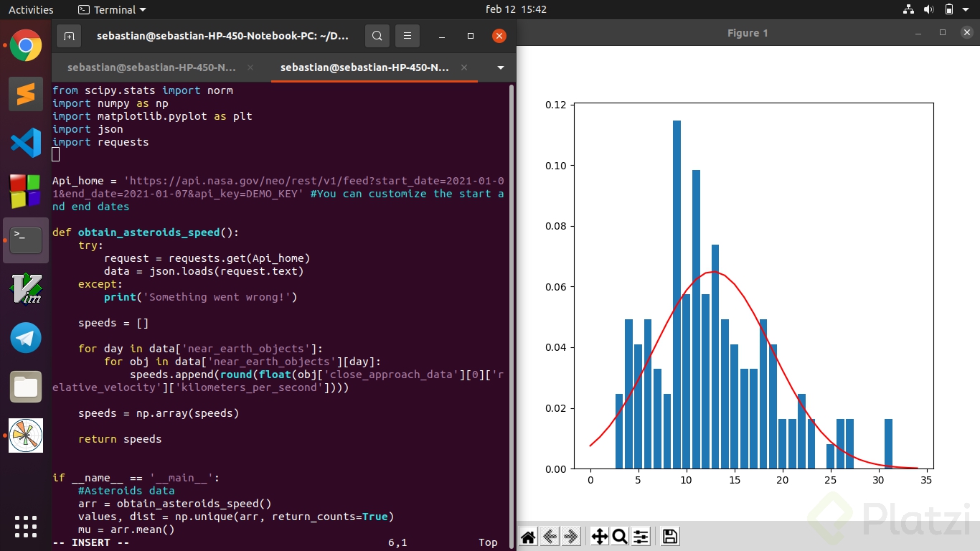Switch to the first terminal tab
This screenshot has width=980, height=551.
pyautogui.click(x=151, y=67)
